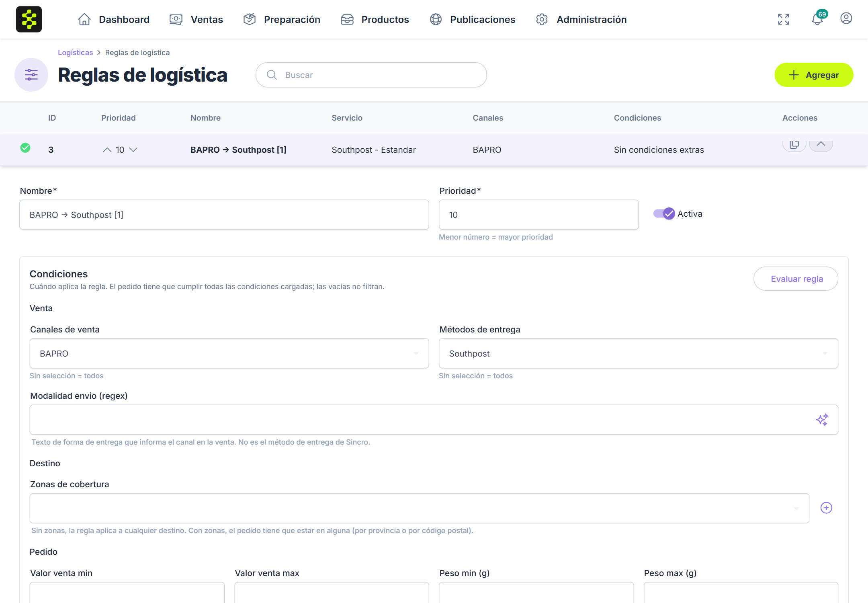Open the Publicaciones menu
The width and height of the screenshot is (868, 603).
[x=472, y=19]
